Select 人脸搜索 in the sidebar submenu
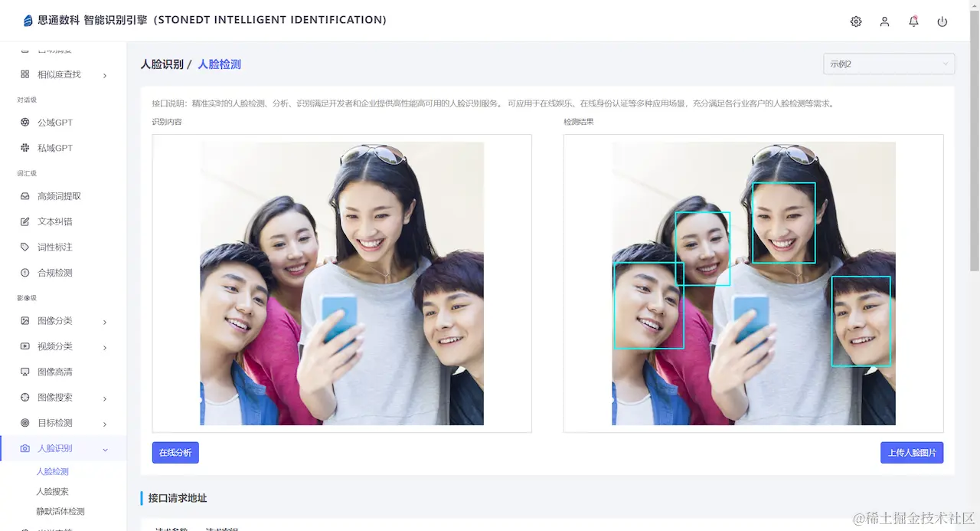The height and width of the screenshot is (531, 980). point(53,492)
